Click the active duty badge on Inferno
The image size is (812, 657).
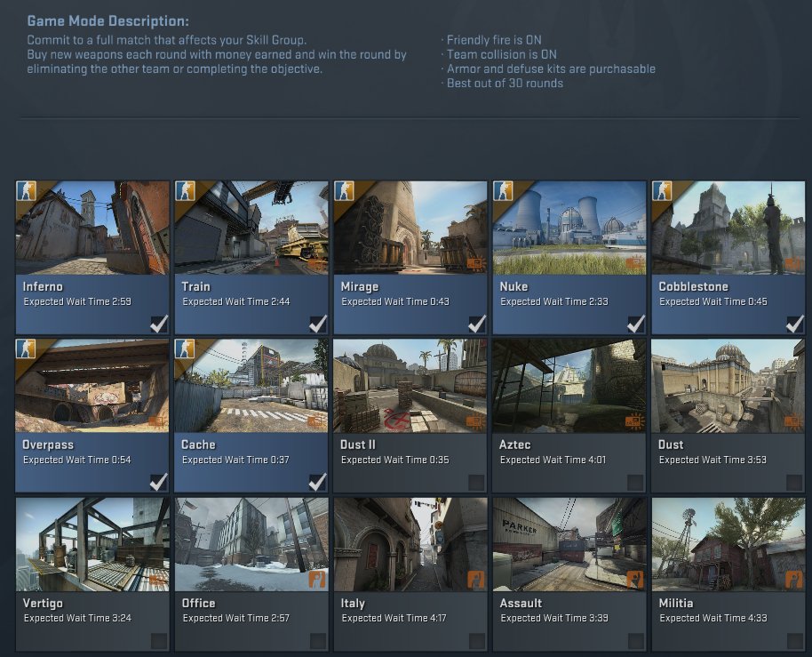point(27,190)
